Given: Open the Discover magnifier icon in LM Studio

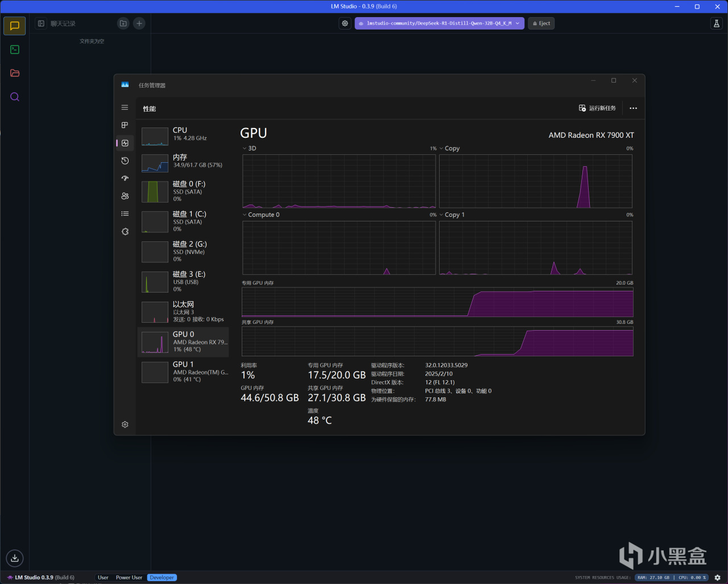Looking at the screenshot, I should point(15,97).
